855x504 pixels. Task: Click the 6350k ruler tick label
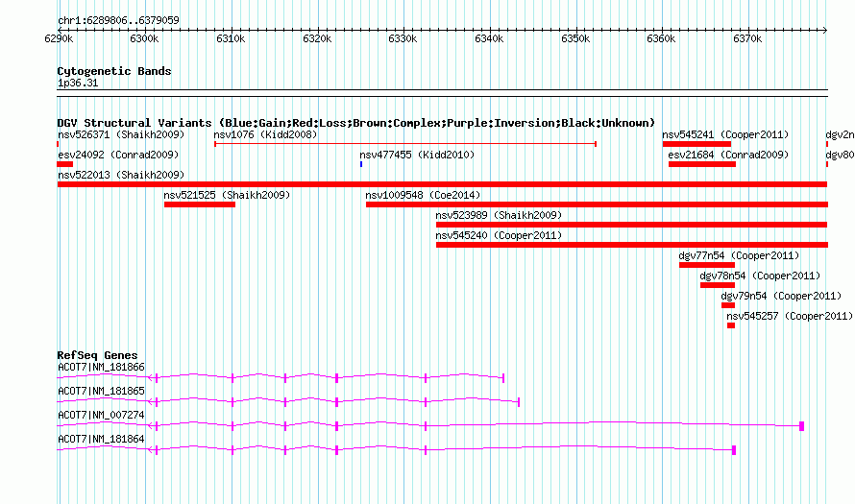[575, 38]
